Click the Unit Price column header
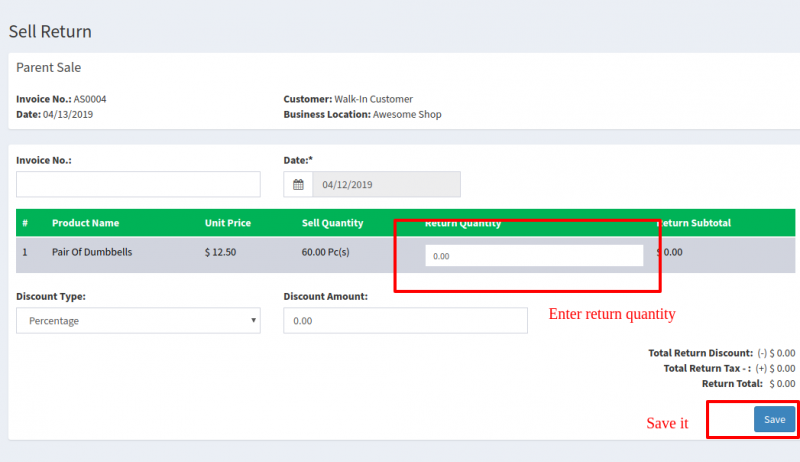The image size is (800, 462). click(227, 223)
